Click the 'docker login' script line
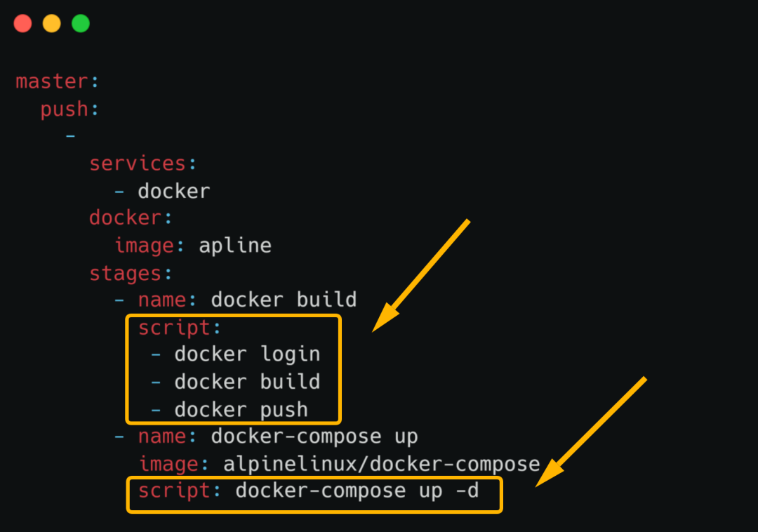 247,354
